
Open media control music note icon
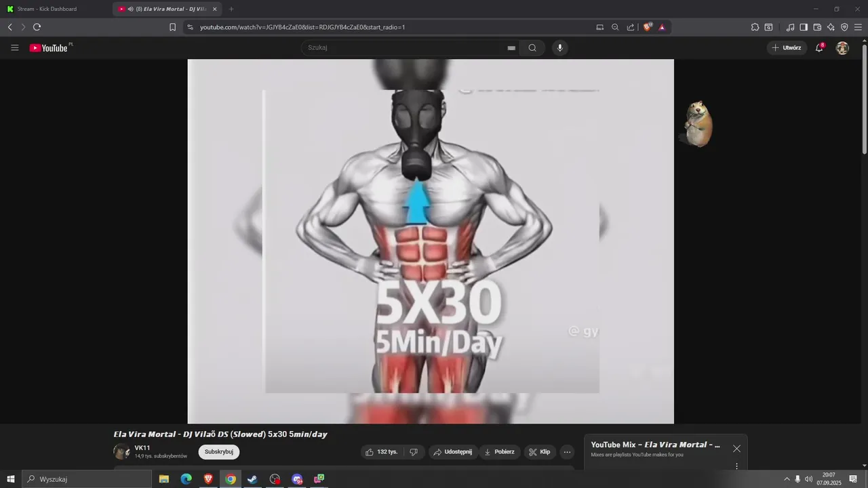coord(790,27)
